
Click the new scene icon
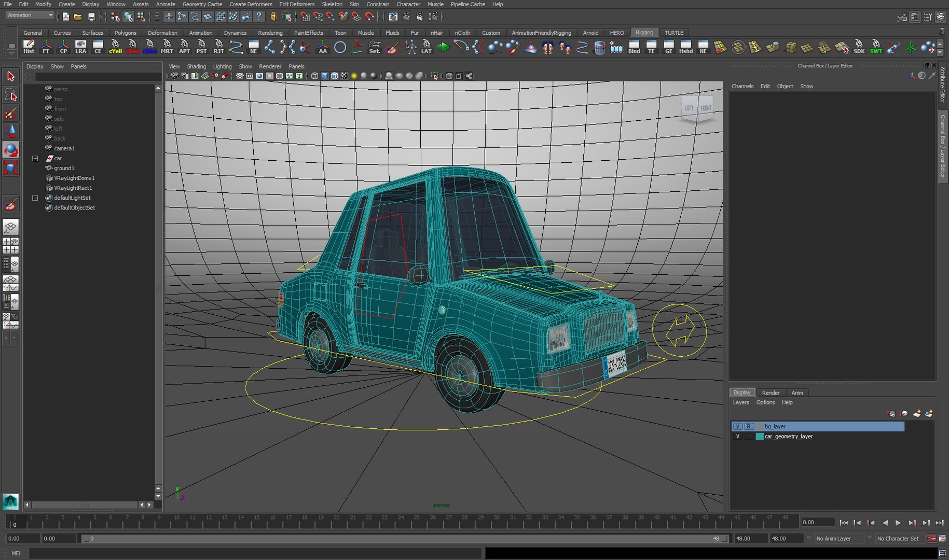(66, 17)
